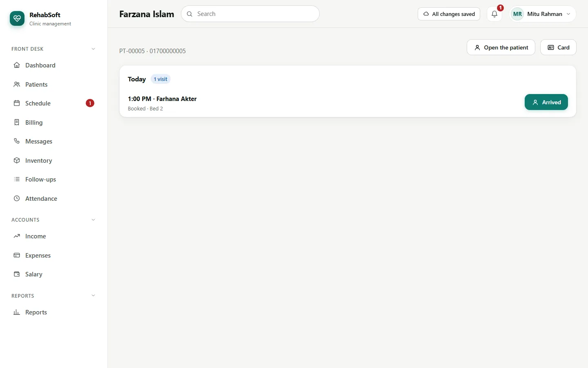
Task: Click the Farzana Islam page title
Action: 147,14
